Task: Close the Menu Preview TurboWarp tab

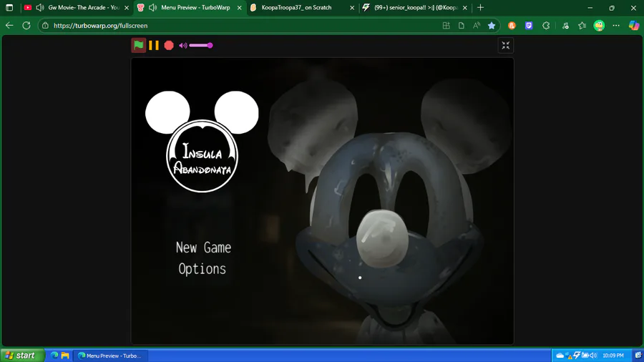Action: click(240, 8)
